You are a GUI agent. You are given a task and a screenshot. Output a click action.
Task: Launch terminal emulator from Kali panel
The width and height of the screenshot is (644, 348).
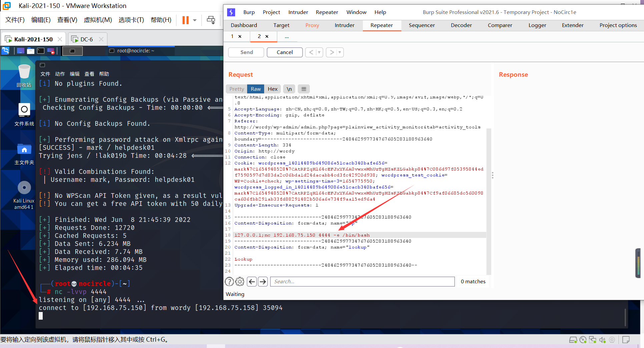tap(41, 51)
